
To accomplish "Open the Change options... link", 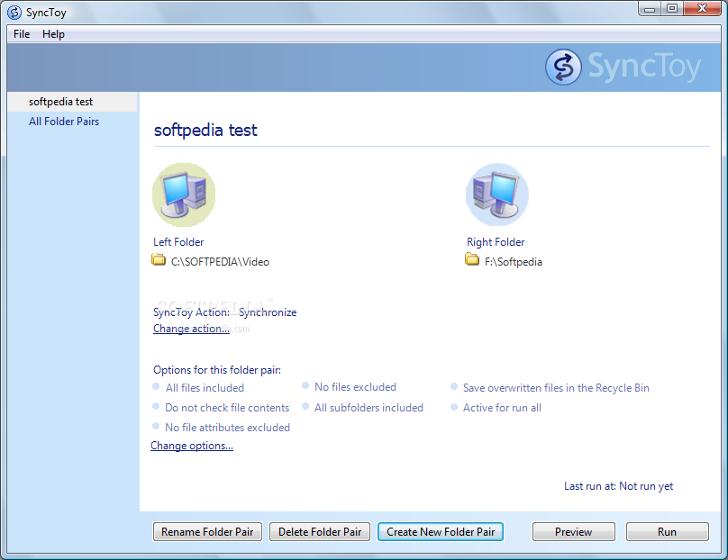I will pyautogui.click(x=192, y=446).
